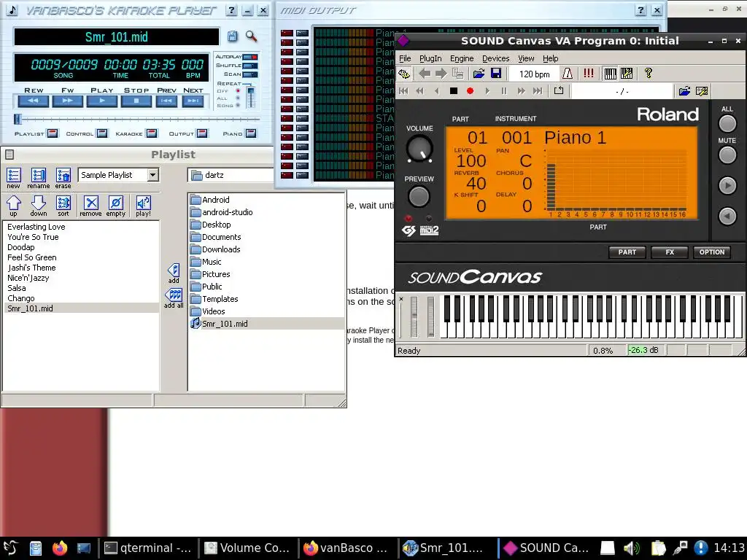Toggle Control window button

[x=102, y=133]
